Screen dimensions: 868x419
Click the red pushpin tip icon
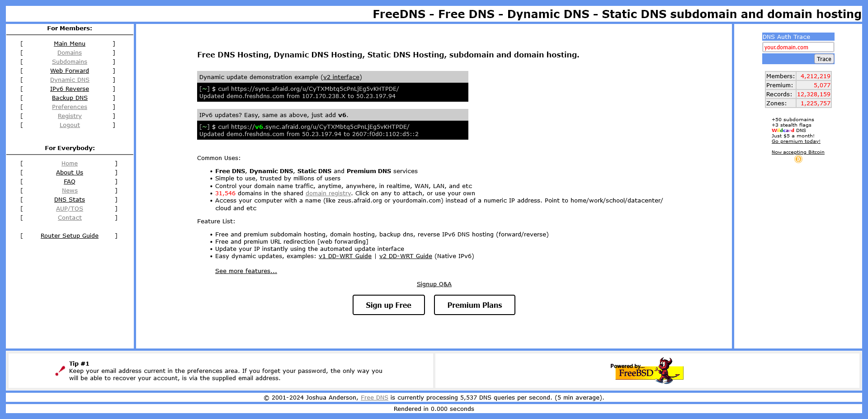pos(60,371)
